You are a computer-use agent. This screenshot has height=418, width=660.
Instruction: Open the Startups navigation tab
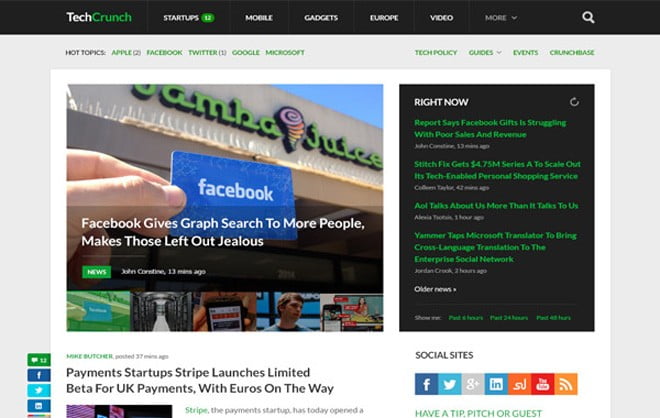(189, 18)
